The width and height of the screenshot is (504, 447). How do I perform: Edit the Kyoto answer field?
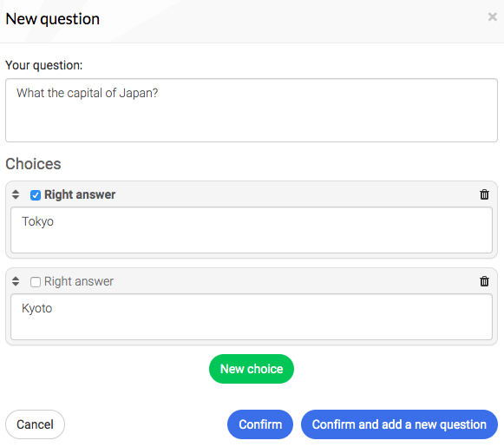pyautogui.click(x=252, y=317)
